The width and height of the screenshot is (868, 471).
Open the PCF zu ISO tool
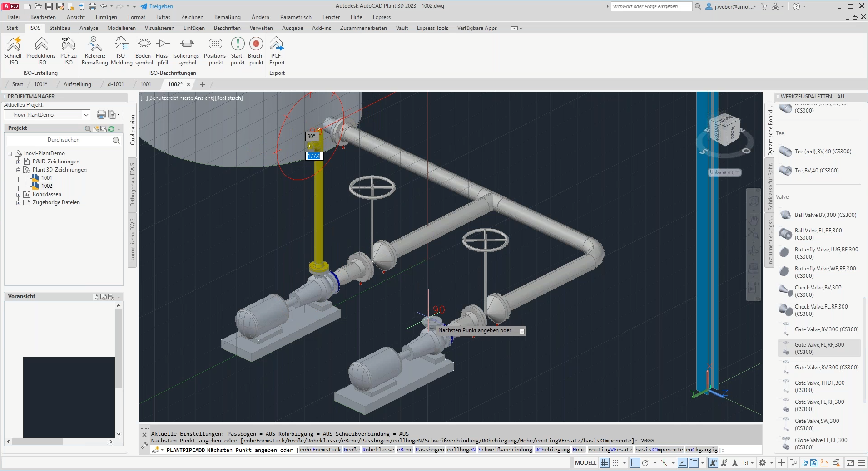(x=68, y=51)
